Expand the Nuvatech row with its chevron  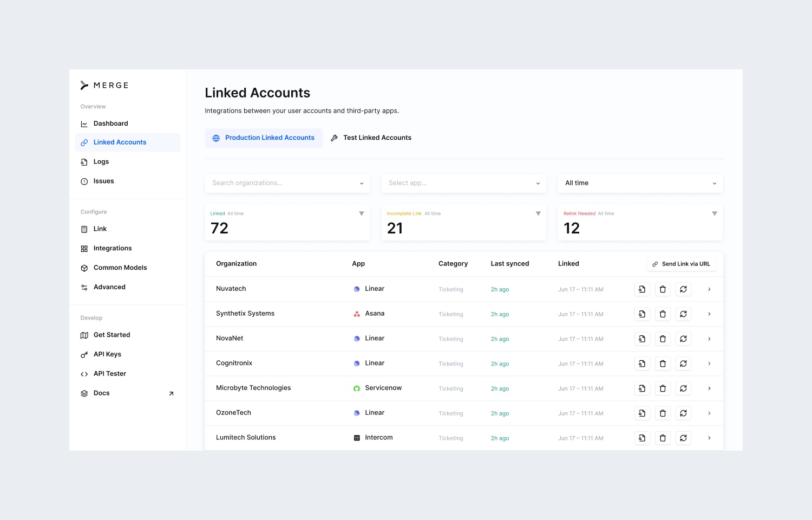[709, 289]
